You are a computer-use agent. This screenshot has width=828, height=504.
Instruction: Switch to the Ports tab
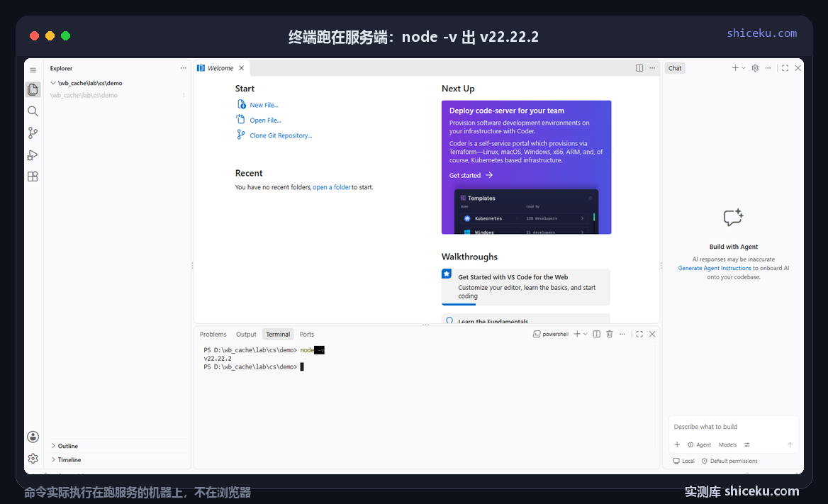click(307, 335)
